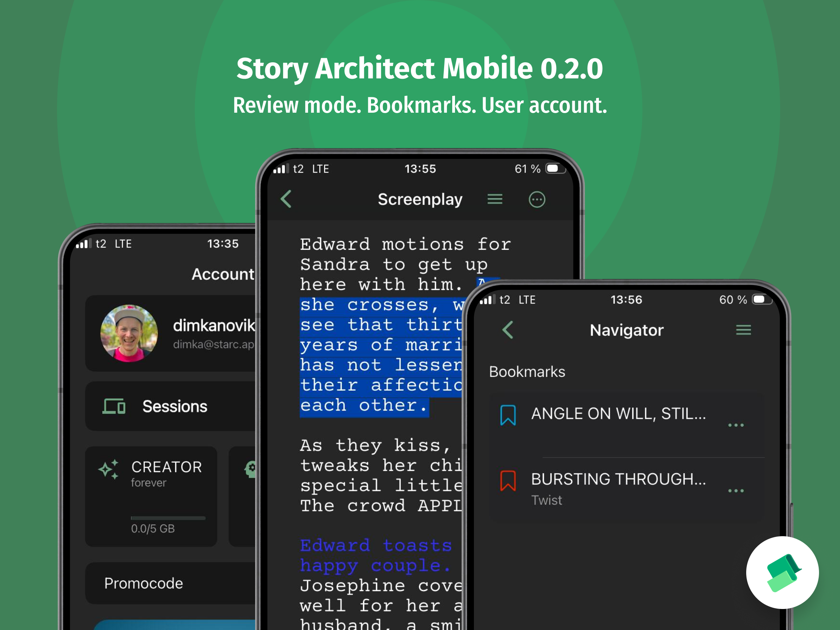Image resolution: width=840 pixels, height=630 pixels.
Task: Click the 'Story Architect Mobile 0.2.0' heading
Action: [420, 68]
